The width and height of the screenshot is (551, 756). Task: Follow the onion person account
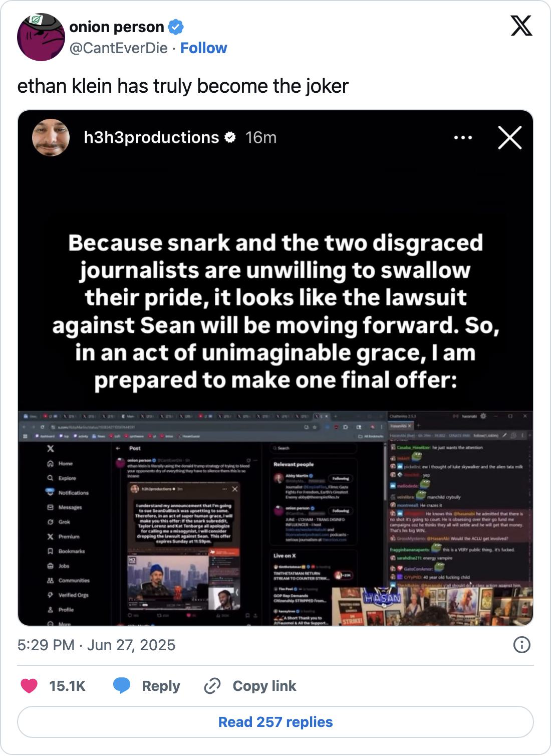click(x=203, y=48)
